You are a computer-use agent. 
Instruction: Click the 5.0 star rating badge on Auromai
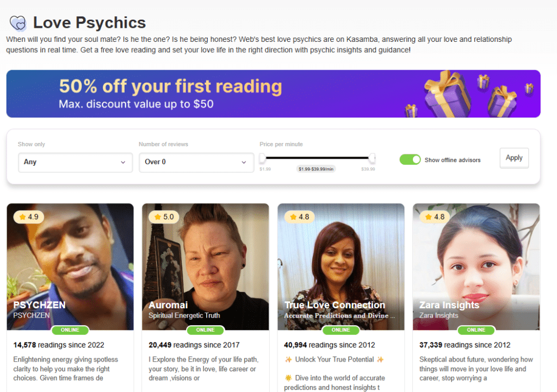[x=164, y=217]
